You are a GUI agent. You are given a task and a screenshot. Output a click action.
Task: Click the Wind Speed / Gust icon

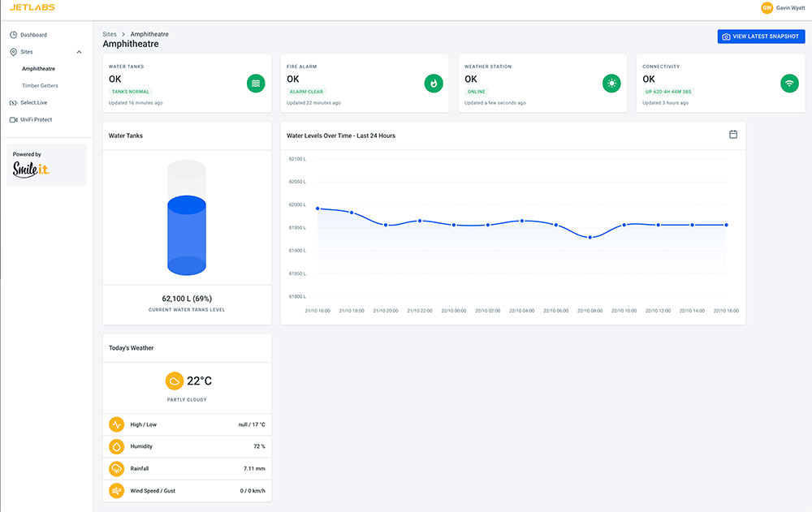tap(116, 491)
